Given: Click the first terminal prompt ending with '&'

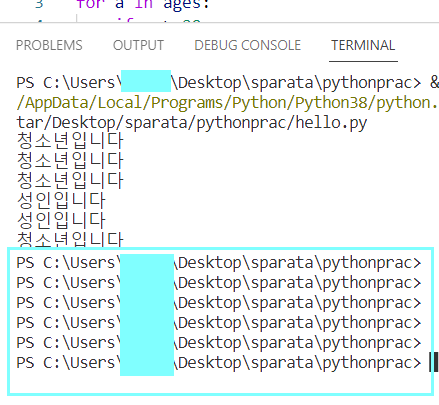Looking at the screenshot, I should (x=227, y=83).
